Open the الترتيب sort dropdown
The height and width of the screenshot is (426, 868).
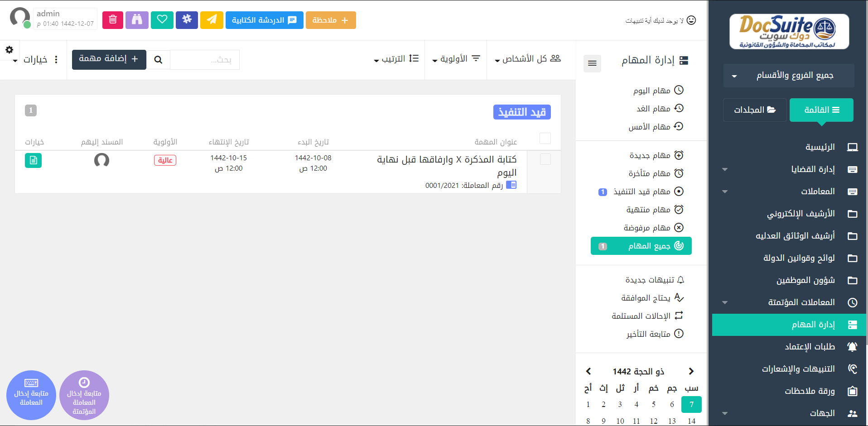click(x=396, y=59)
